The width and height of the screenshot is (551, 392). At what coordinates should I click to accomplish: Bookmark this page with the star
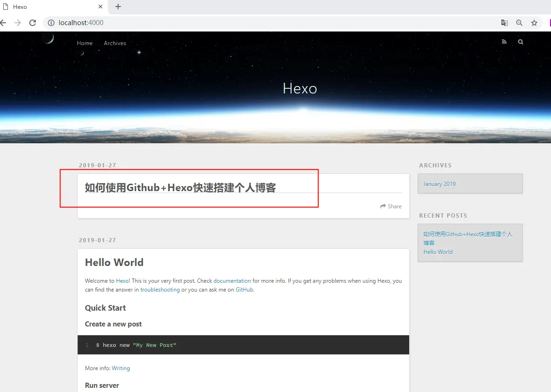pyautogui.click(x=534, y=23)
